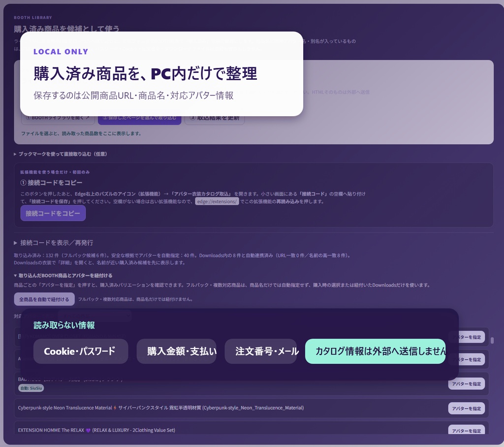The height and width of the screenshot is (447, 504).
Task: Expand 接続コードを表示／再発行 disclosure triangle
Action: [15, 243]
